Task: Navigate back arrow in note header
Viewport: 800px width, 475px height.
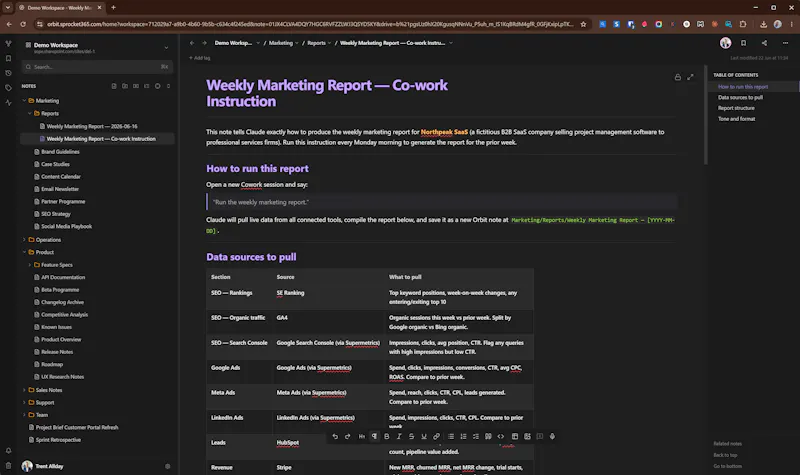Action: coord(192,43)
